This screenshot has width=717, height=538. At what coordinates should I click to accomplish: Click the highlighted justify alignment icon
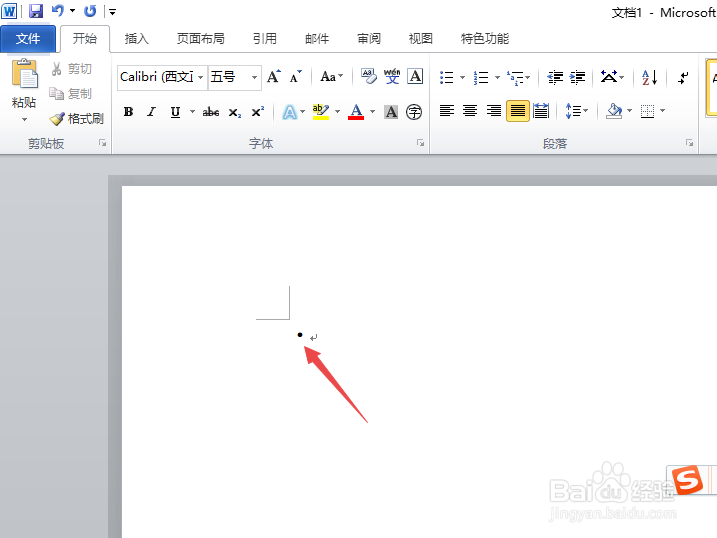pyautogui.click(x=518, y=111)
